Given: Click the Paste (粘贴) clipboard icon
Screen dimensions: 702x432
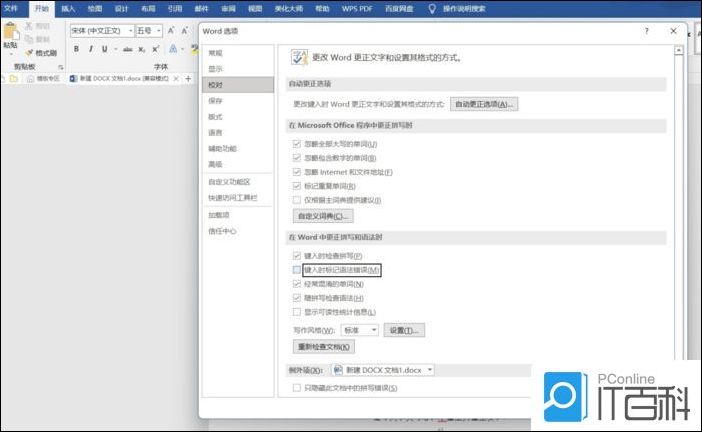Looking at the screenshot, I should pos(11,31).
